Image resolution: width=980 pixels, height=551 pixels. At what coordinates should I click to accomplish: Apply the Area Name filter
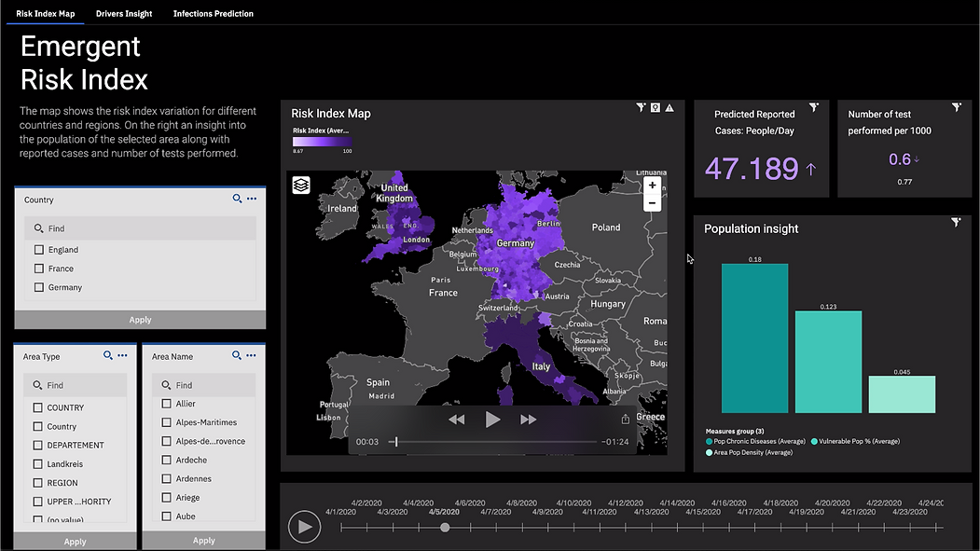point(204,541)
